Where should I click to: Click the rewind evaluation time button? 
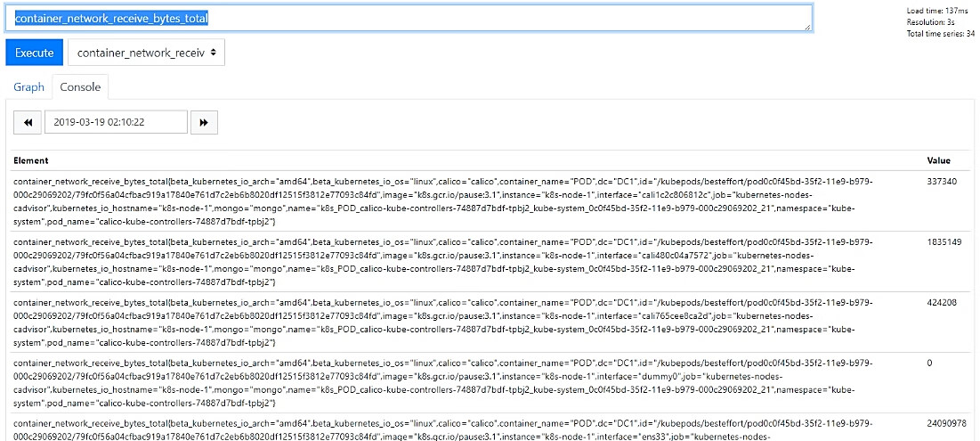[28, 122]
